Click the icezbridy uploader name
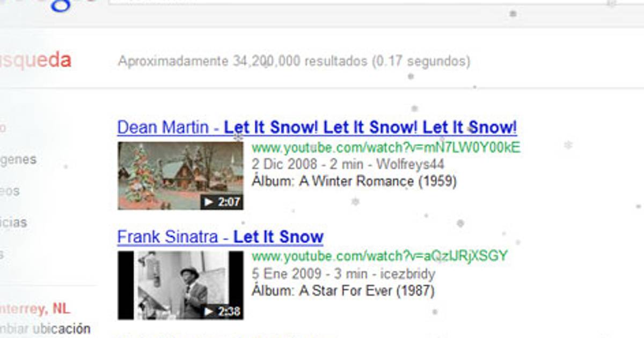Viewport: 644px width, 338px height. (x=401, y=274)
